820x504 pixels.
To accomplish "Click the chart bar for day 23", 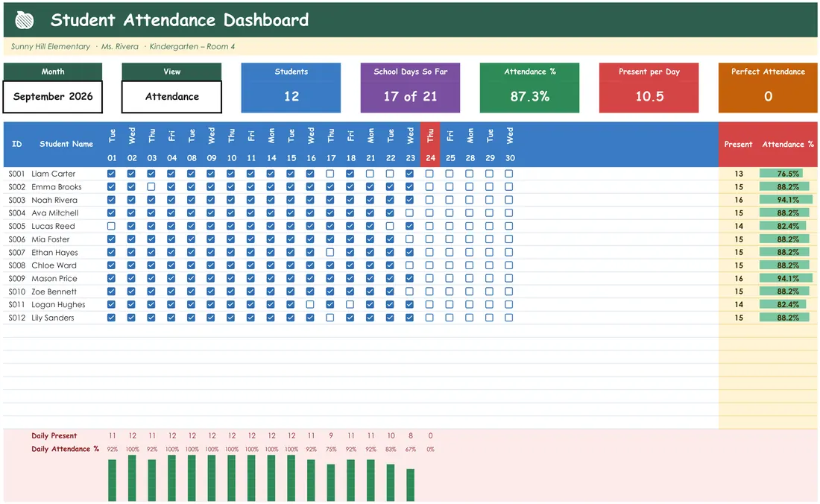I will pos(411,485).
